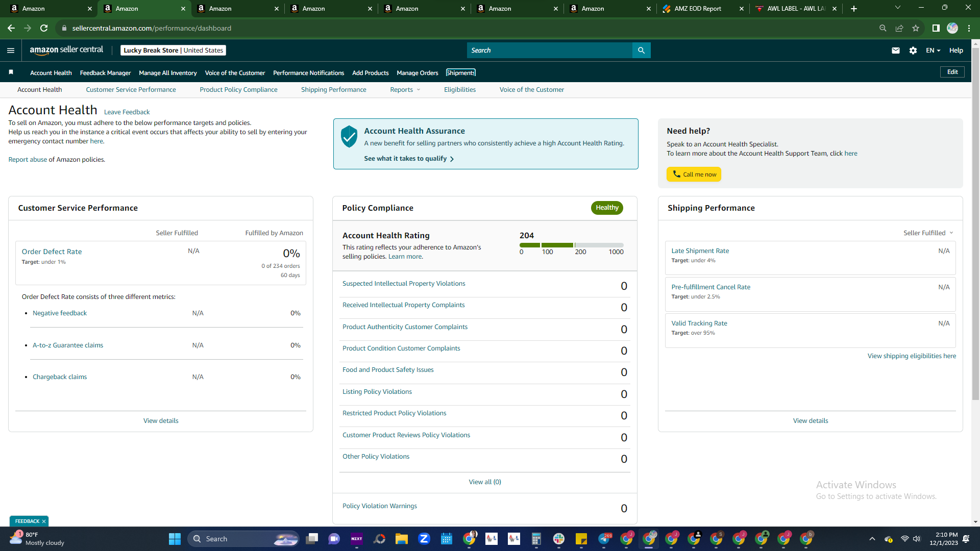Open Manage All Inventory in favorites bar
The image size is (980, 551).
[x=167, y=73]
